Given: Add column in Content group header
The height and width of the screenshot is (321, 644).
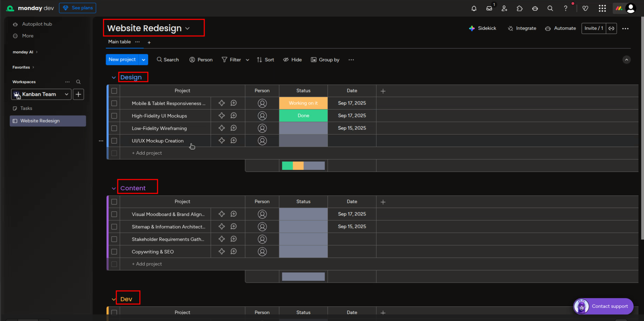Looking at the screenshot, I should point(383,202).
